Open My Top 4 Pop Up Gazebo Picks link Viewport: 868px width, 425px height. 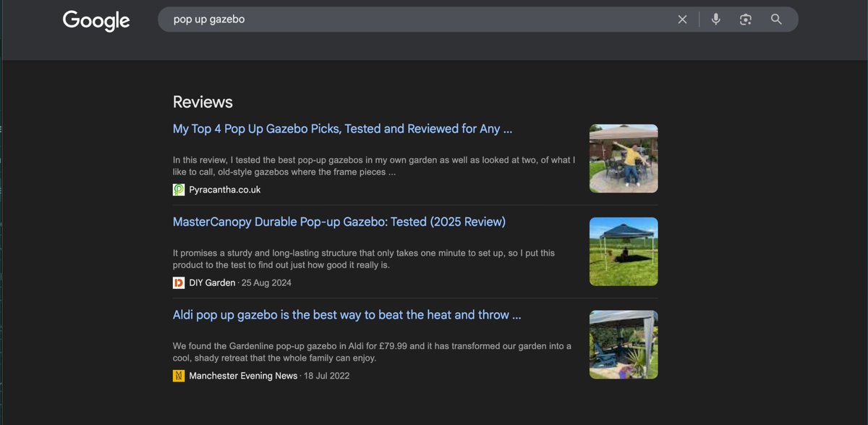tap(343, 129)
